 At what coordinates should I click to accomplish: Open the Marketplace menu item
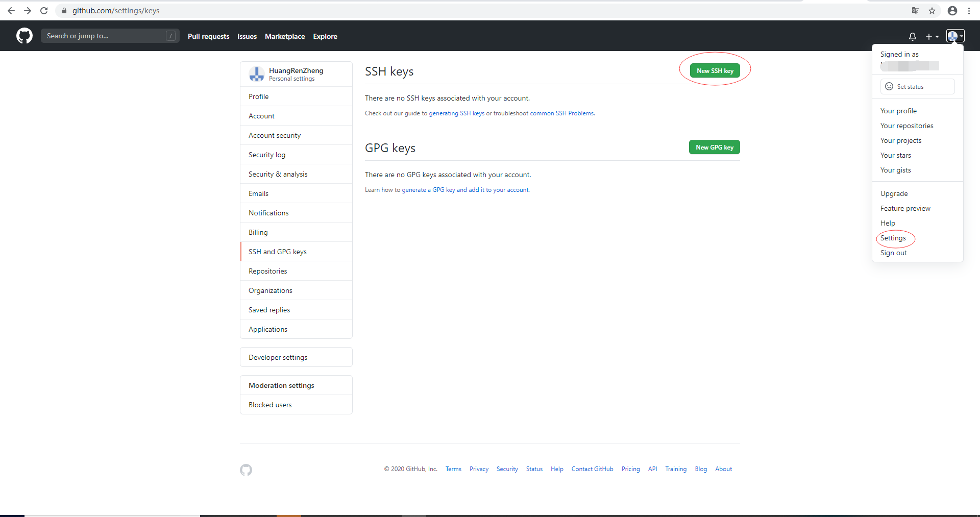tap(285, 36)
